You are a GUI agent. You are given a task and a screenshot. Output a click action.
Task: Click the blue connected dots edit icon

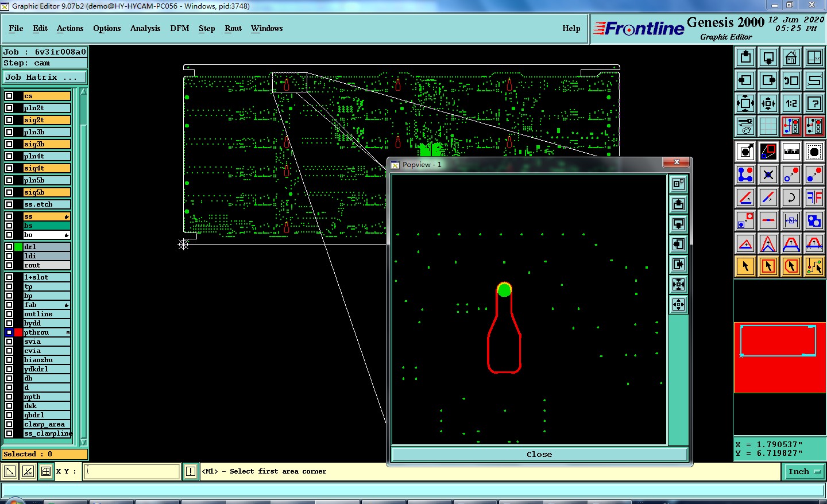click(745, 175)
